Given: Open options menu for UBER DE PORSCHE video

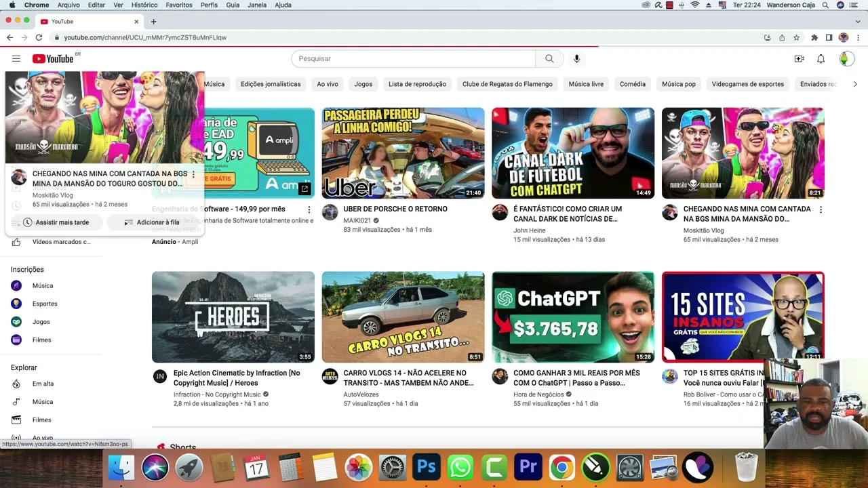Looking at the screenshot, I should tap(479, 210).
